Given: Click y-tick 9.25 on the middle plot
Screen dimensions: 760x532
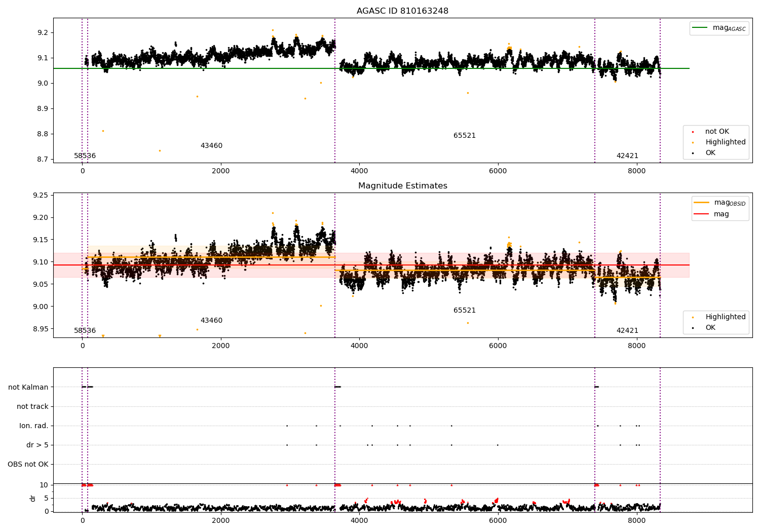Looking at the screenshot, I should (x=41, y=196).
